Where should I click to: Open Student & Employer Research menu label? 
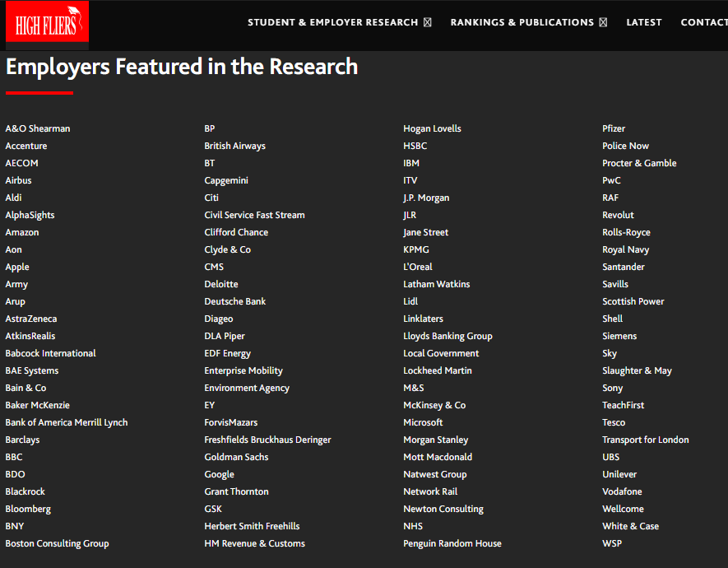coord(332,22)
